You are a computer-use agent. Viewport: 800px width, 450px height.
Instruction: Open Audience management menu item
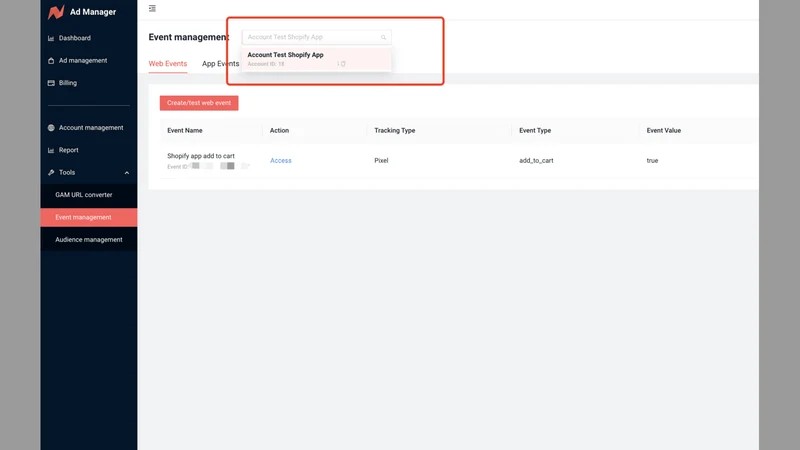coord(89,240)
